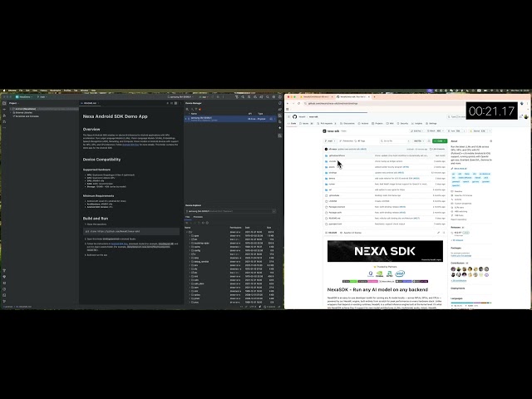Screen dimensions: 532x399
Task: Open the Pull requests tab on GitHub
Action: coord(327,124)
